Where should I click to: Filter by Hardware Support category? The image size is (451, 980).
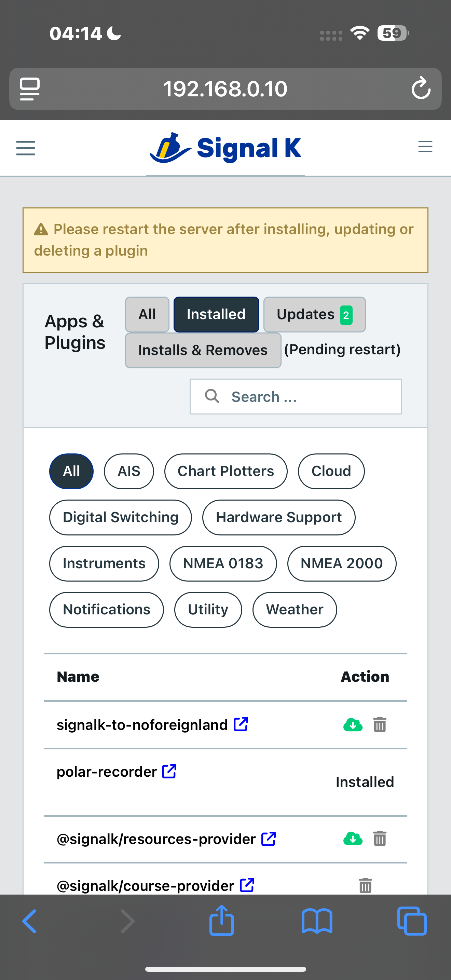(x=278, y=517)
